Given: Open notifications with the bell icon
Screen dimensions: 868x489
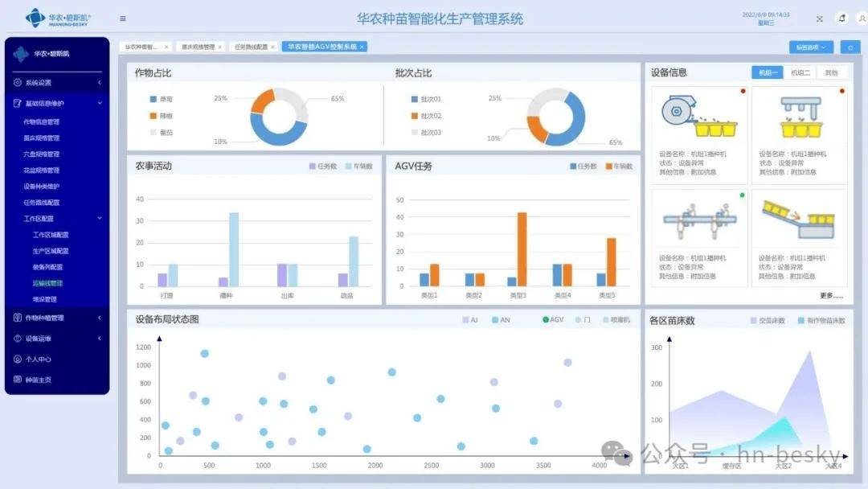Looking at the screenshot, I should [x=842, y=18].
